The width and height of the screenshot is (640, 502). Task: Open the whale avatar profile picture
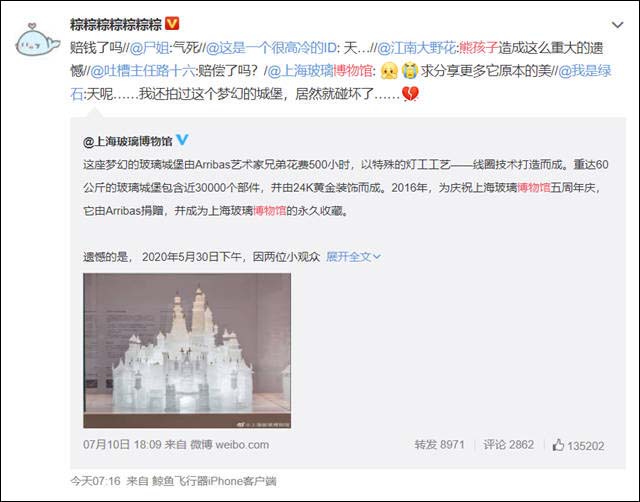tap(36, 40)
